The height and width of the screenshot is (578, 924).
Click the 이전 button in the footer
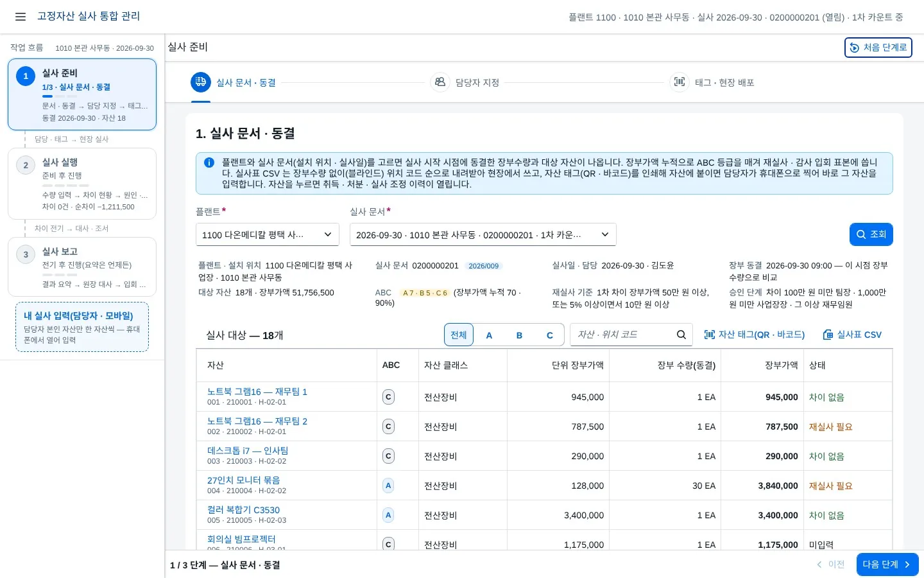coord(830,565)
